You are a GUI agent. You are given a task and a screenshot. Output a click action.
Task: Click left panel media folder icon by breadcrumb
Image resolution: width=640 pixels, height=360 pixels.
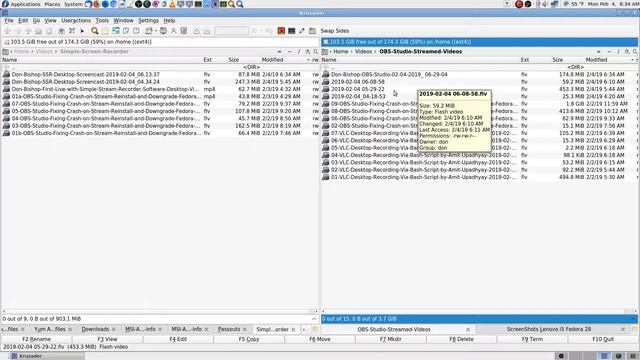tap(5, 52)
